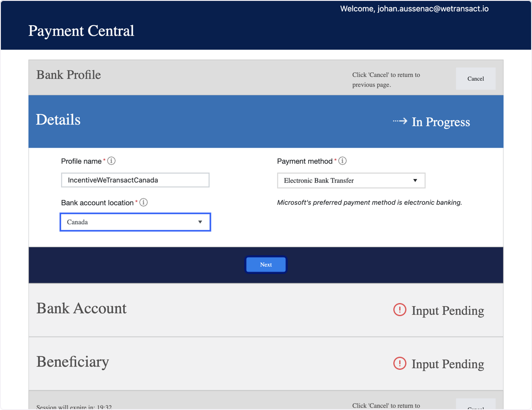Click the Bank Account warning exclamation icon

(x=399, y=310)
